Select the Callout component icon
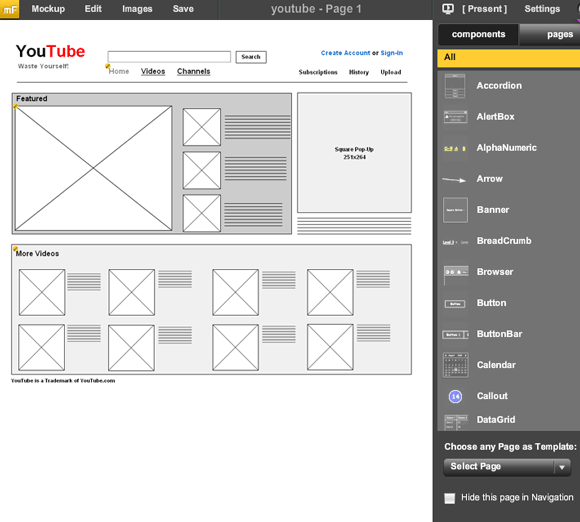This screenshot has width=580, height=522. point(455,397)
